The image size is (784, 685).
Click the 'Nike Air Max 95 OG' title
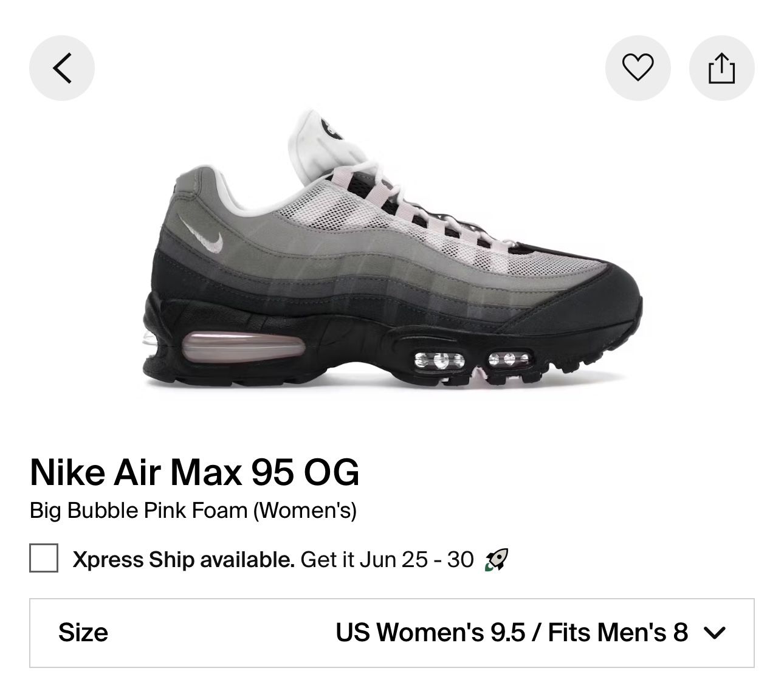coord(194,472)
